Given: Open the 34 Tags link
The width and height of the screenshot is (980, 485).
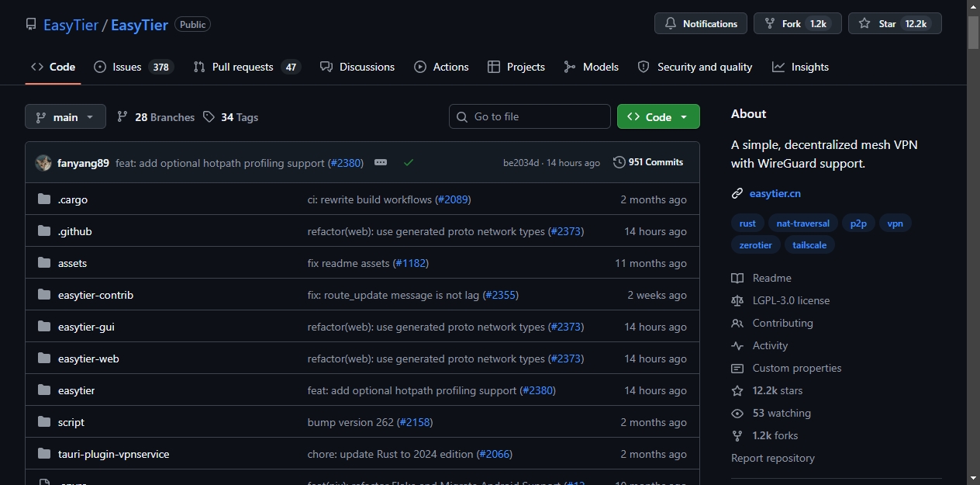Looking at the screenshot, I should coord(231,117).
